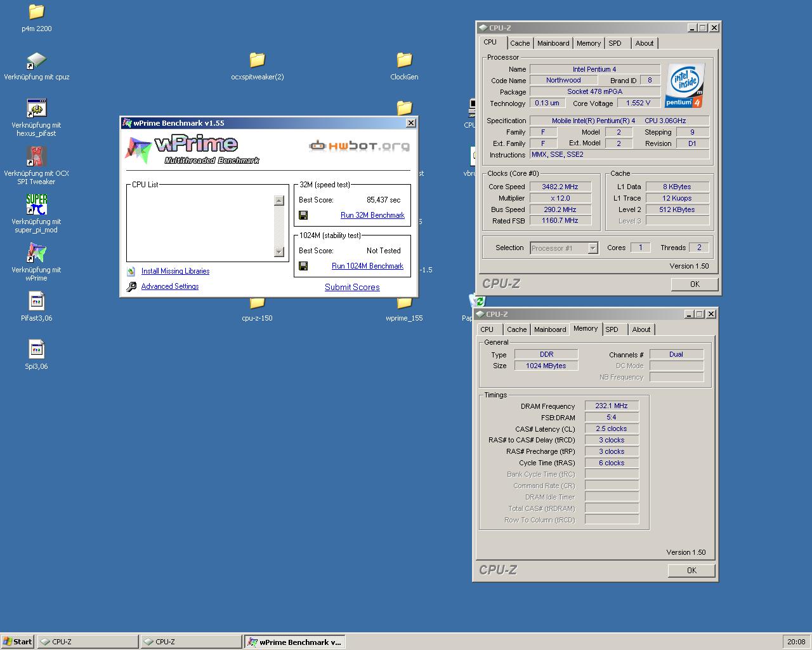This screenshot has height=650, width=812.
Task: Click the CAS# Latency value 2.5 clocks
Action: tap(612, 428)
